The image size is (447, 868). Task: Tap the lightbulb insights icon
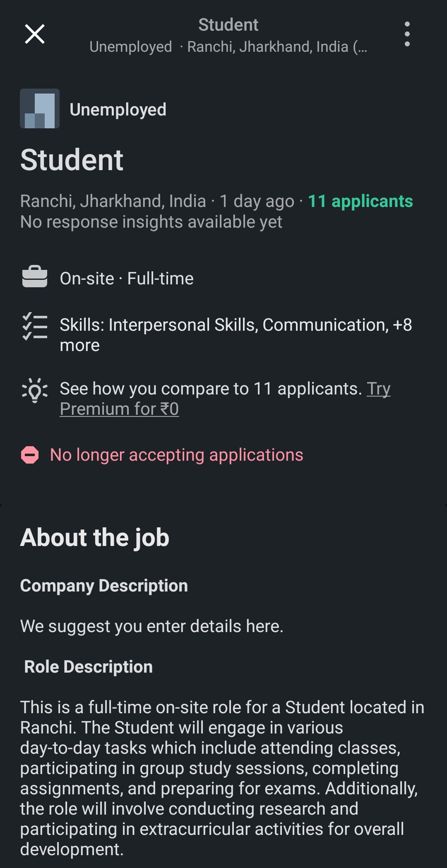click(x=35, y=390)
